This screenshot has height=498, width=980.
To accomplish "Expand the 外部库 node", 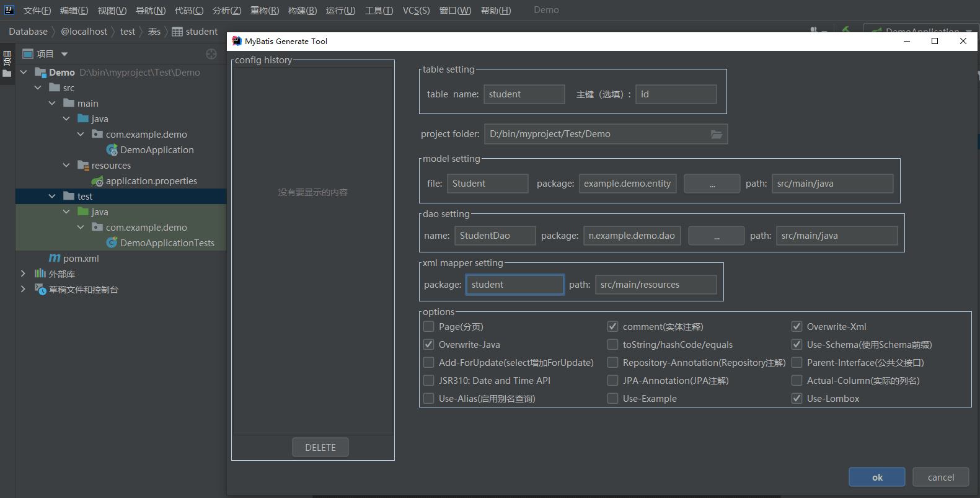I will pyautogui.click(x=24, y=273).
